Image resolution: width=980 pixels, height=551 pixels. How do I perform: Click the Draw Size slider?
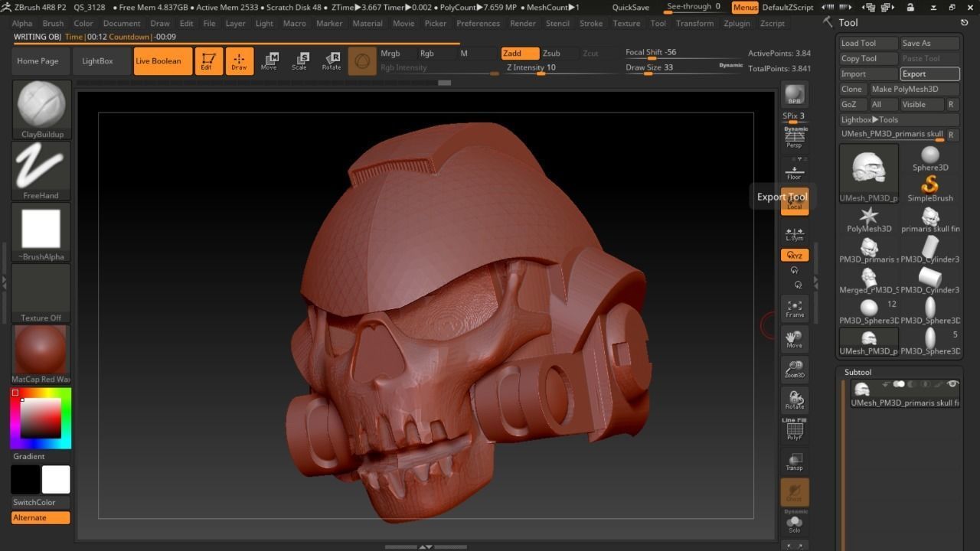pos(684,67)
